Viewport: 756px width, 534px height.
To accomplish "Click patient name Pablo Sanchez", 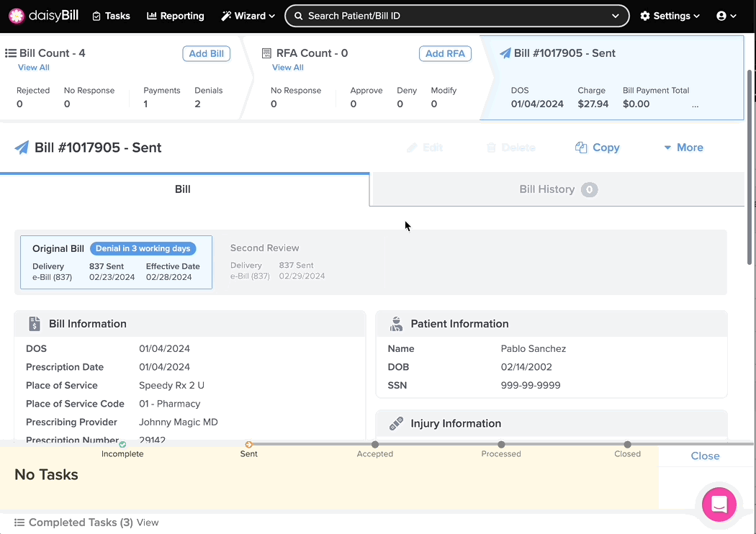I will (x=534, y=348).
